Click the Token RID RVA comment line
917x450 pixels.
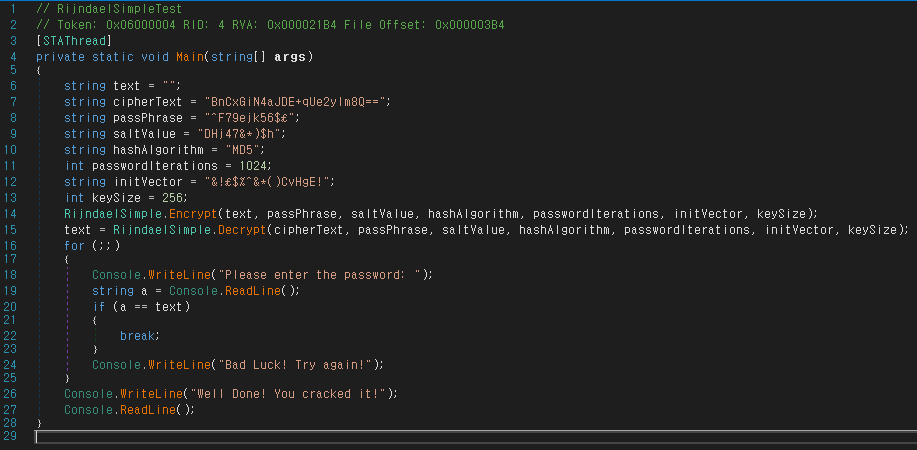tap(270, 25)
